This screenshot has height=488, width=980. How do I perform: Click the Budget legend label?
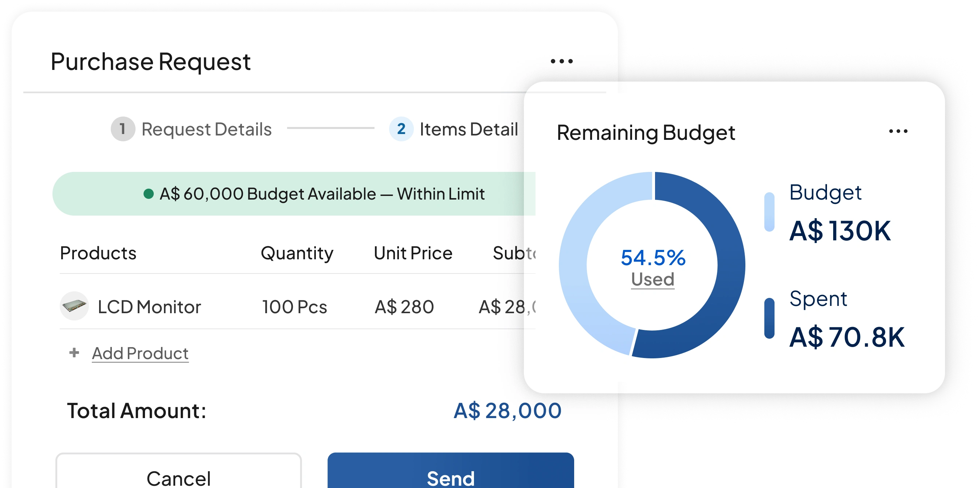[x=825, y=193]
